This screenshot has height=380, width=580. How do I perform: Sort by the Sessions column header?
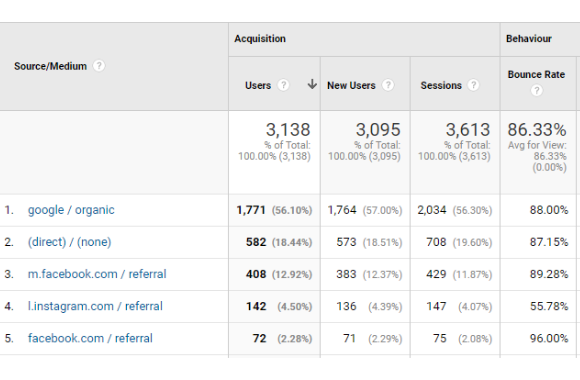click(x=441, y=85)
